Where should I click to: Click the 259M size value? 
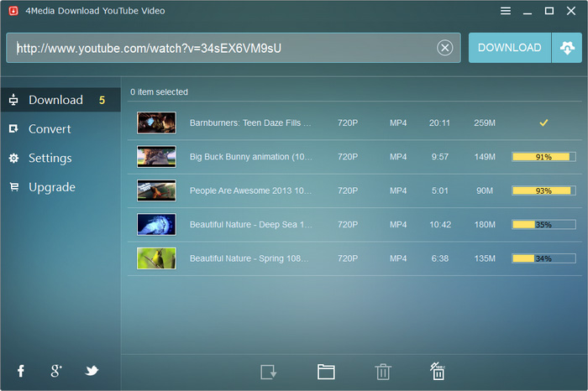[485, 123]
